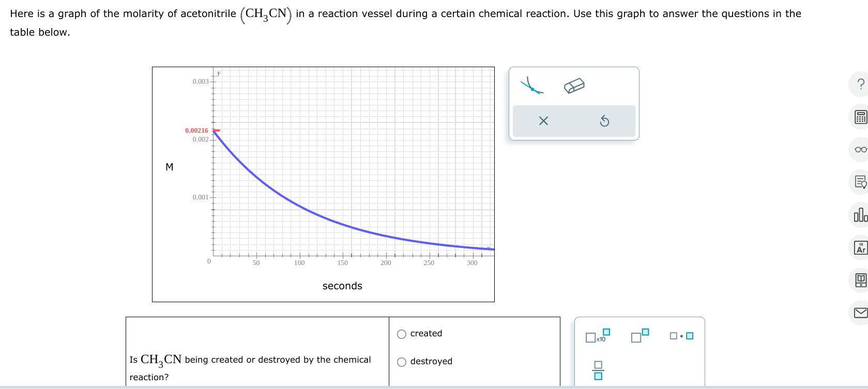Click the X to clear graph markings
The image size is (868, 389).
click(x=544, y=121)
